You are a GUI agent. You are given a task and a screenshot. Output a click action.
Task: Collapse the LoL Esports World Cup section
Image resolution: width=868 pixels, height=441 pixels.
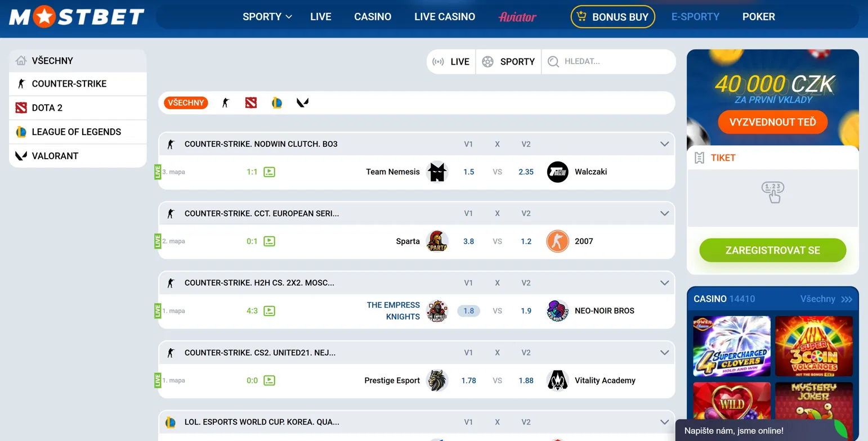point(664,422)
